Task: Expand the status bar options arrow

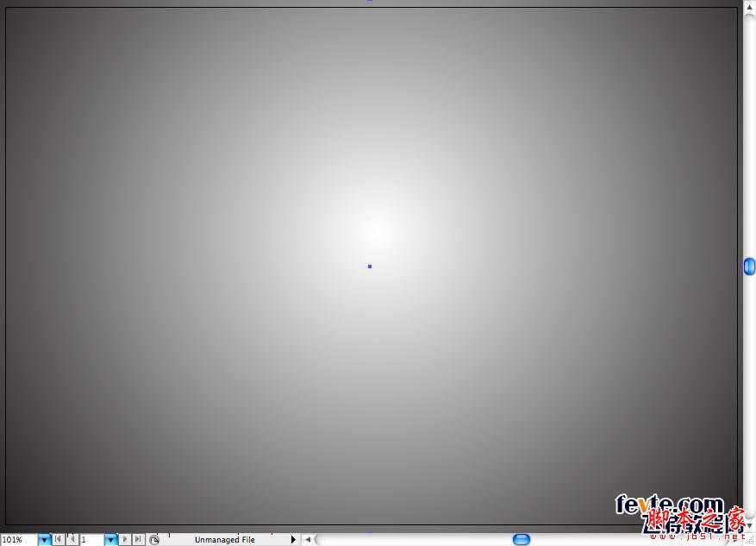Action: click(293, 539)
